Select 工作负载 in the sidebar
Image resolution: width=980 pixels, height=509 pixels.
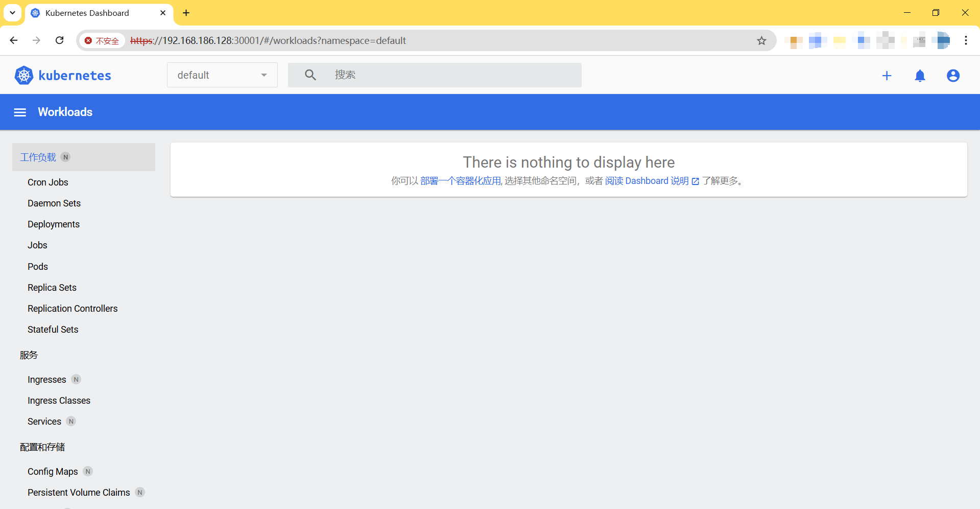click(x=84, y=157)
